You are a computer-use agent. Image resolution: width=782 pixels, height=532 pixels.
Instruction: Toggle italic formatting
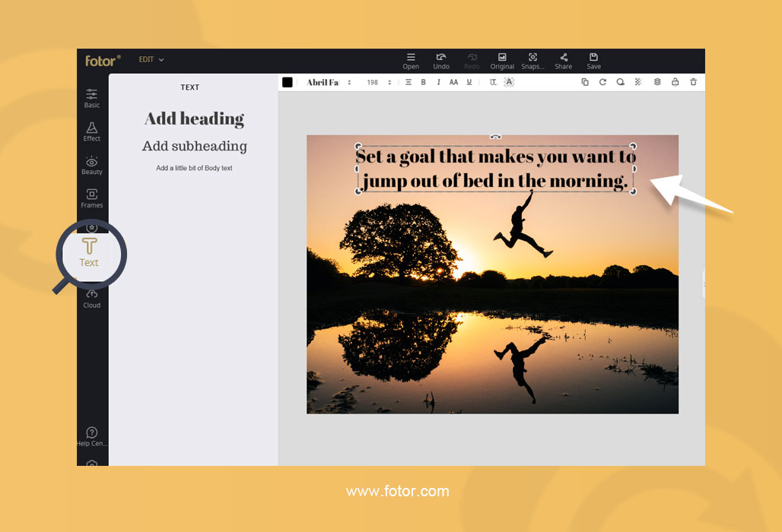tap(438, 82)
